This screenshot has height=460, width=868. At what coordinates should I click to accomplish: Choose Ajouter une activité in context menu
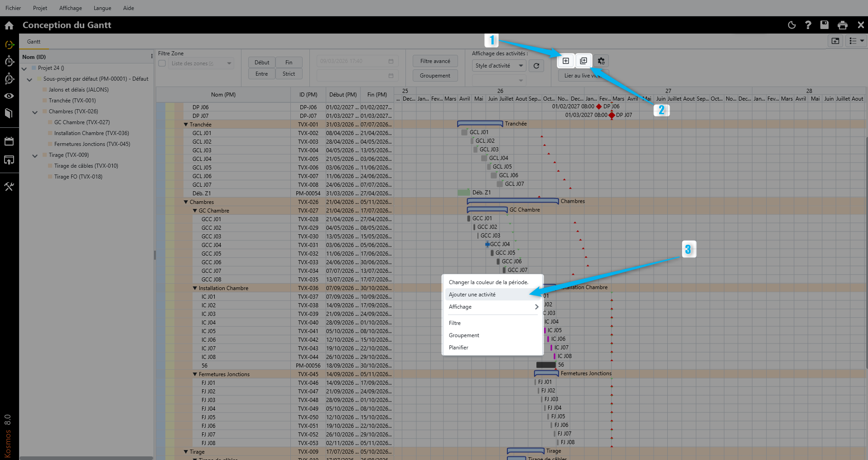coord(472,295)
